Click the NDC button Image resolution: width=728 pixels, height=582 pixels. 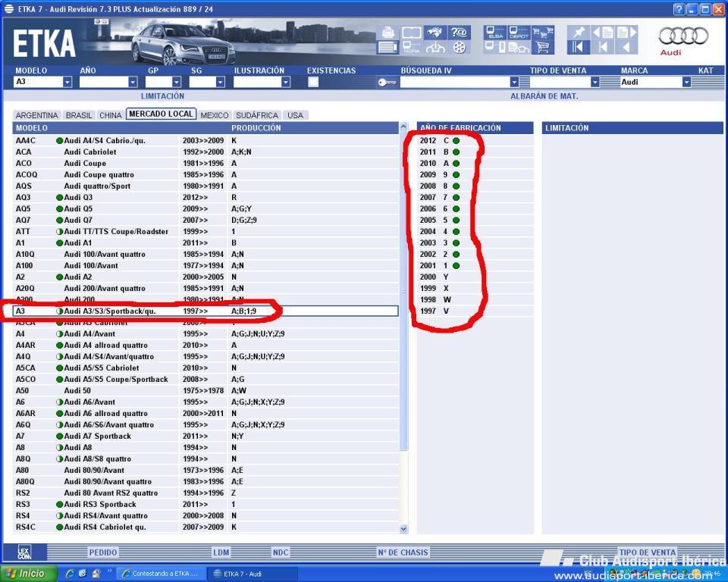pos(281,552)
